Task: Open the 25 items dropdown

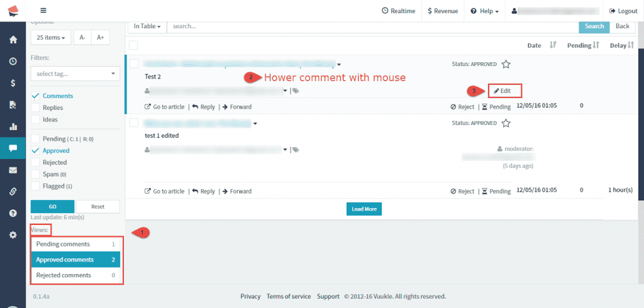Action: click(50, 38)
